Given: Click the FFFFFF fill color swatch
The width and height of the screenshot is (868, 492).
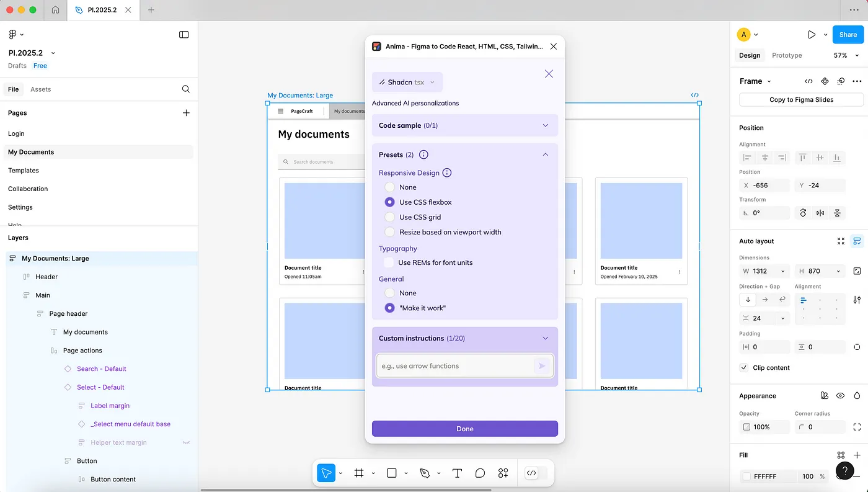Looking at the screenshot, I should click(746, 476).
